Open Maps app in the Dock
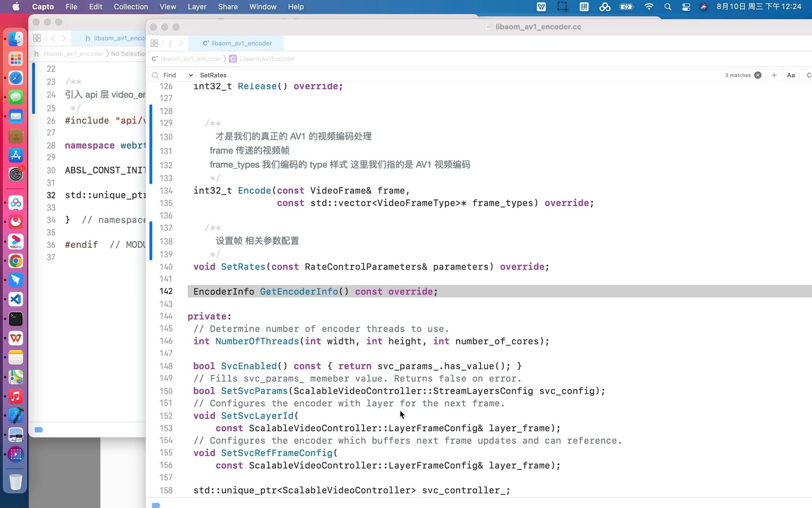This screenshot has width=812, height=508. [x=16, y=377]
